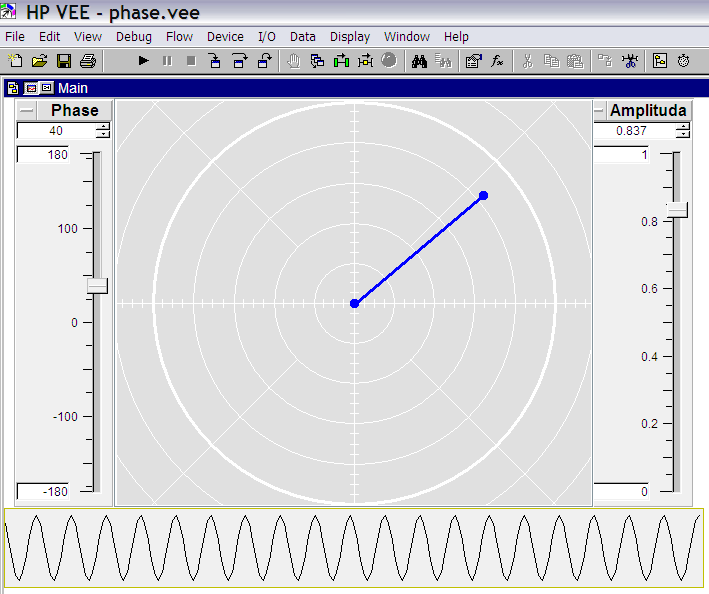Image resolution: width=709 pixels, height=594 pixels.
Task: Click the gray sphere toolbar icon
Action: pyautogui.click(x=389, y=60)
